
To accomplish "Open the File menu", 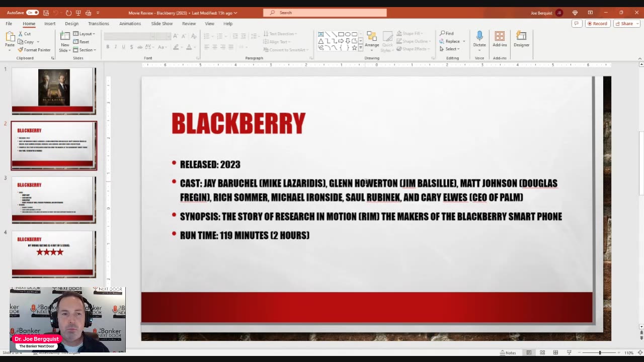I will pyautogui.click(x=9, y=24).
